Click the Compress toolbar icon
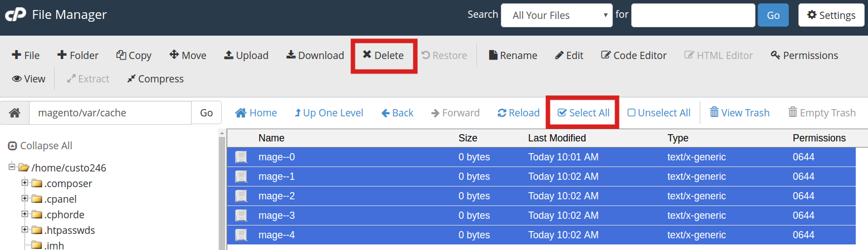868x250 pixels. (131, 79)
